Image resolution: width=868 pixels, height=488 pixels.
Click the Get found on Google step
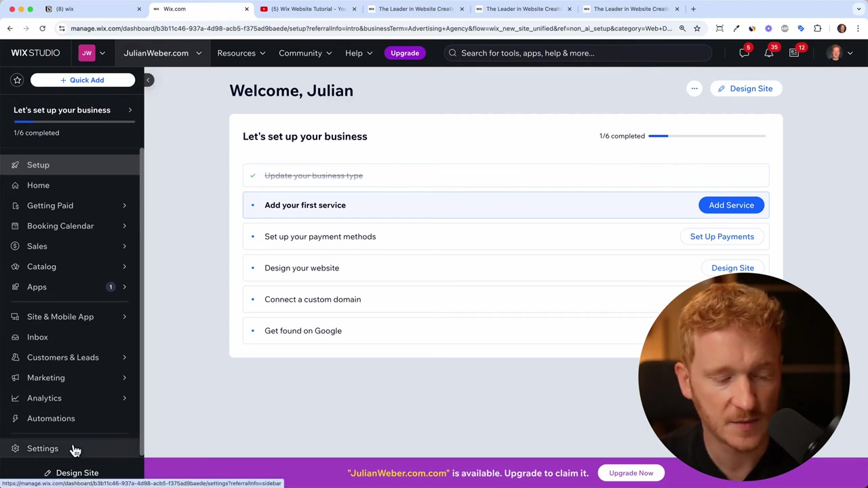pos(506,331)
